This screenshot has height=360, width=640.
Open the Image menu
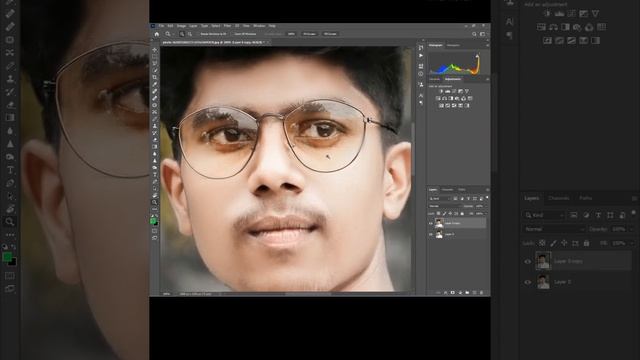(181, 26)
